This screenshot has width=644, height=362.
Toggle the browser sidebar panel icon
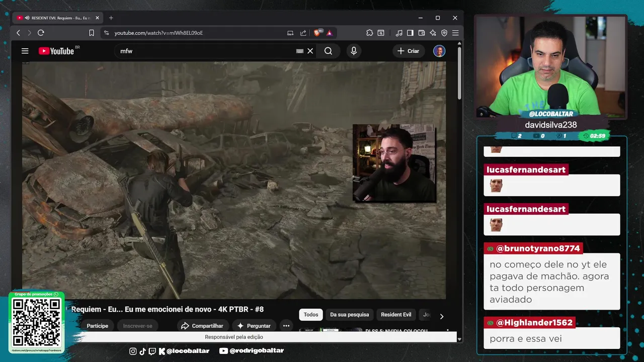410,33
